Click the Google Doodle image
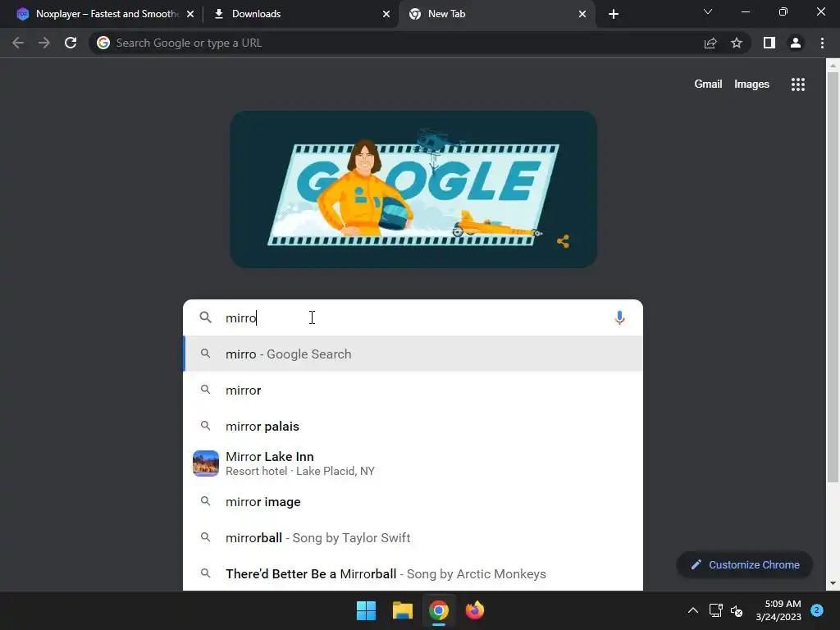Screen dimensions: 840x630 (x=413, y=189)
